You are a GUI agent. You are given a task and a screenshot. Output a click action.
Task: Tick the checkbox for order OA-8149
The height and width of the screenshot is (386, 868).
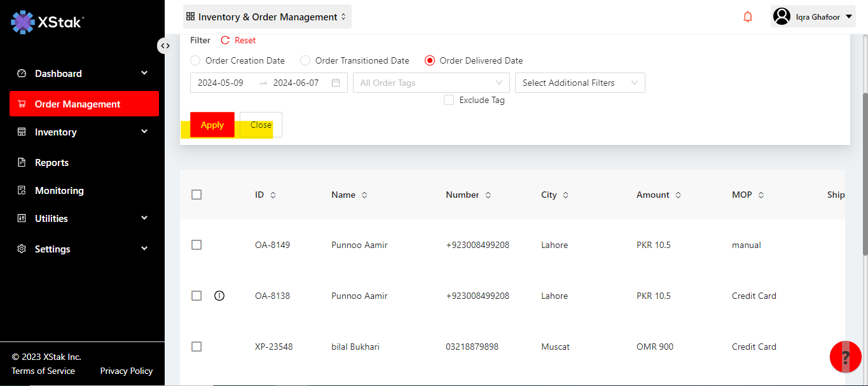pos(196,245)
